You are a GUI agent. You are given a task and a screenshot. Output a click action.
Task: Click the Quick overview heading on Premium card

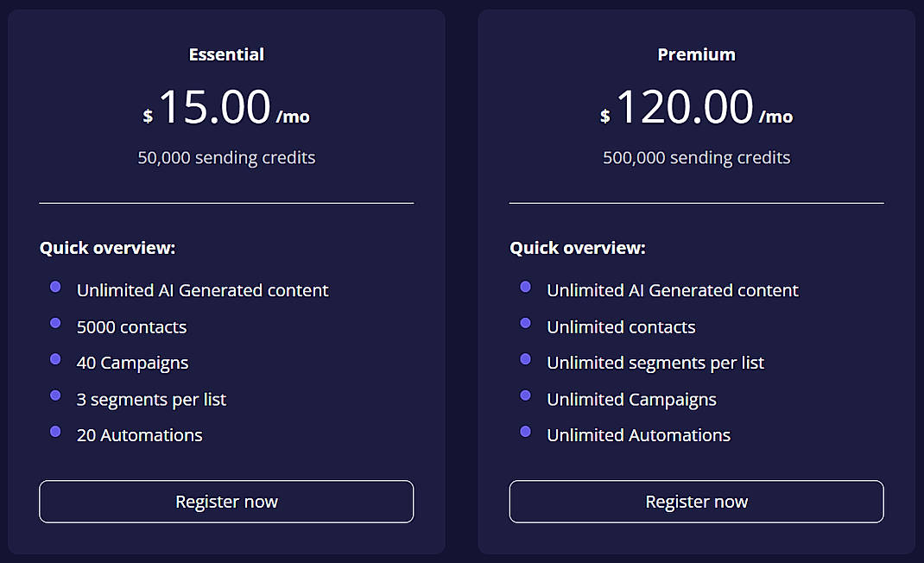578,248
